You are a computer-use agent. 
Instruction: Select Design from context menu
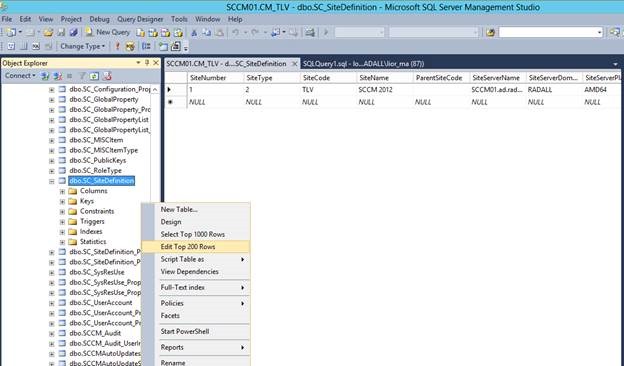(196, 222)
